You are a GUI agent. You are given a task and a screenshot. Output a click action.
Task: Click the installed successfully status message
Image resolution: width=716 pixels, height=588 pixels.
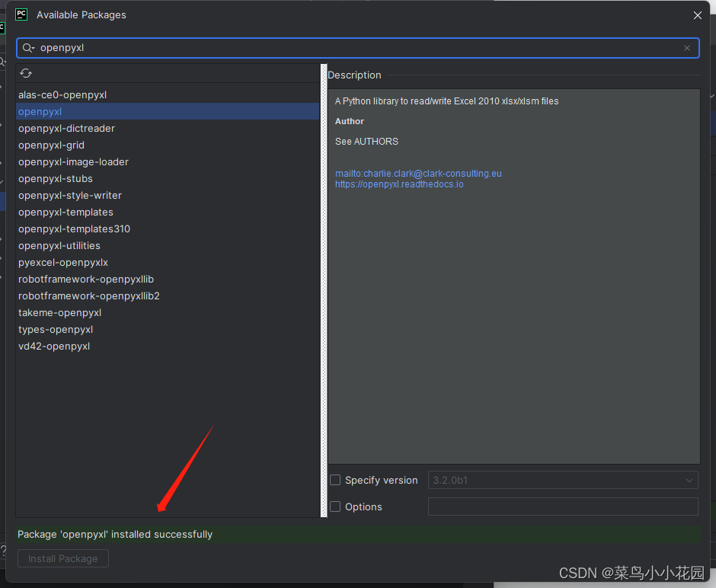pos(115,534)
